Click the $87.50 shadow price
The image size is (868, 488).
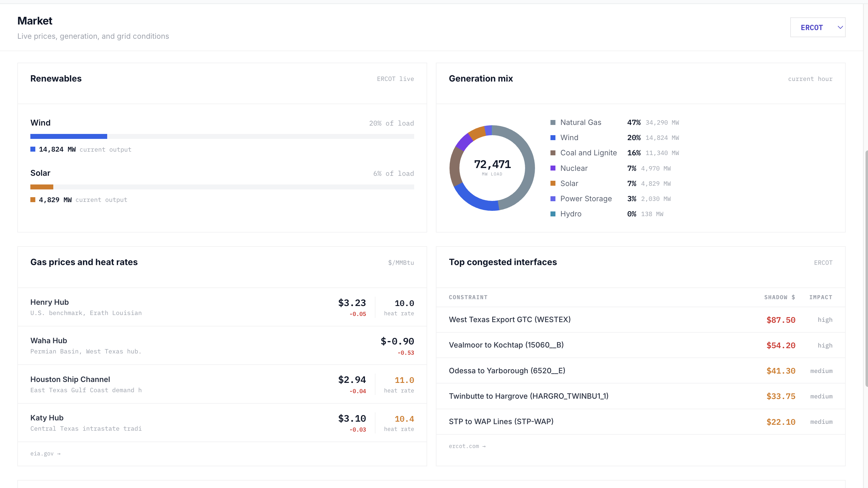(x=781, y=320)
